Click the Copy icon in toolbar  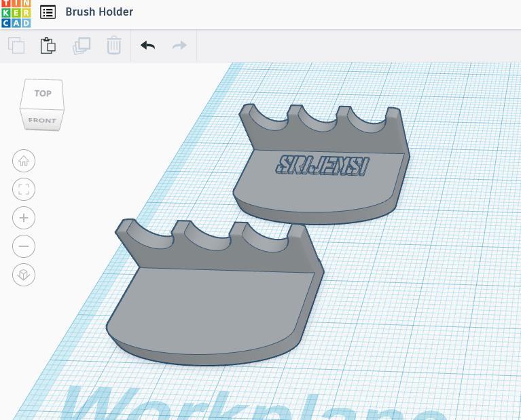point(16,45)
